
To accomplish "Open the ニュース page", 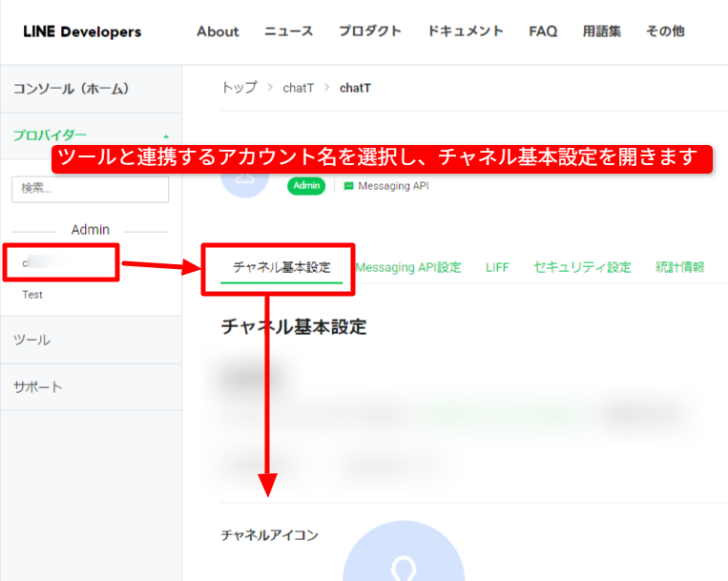I will 288,31.
